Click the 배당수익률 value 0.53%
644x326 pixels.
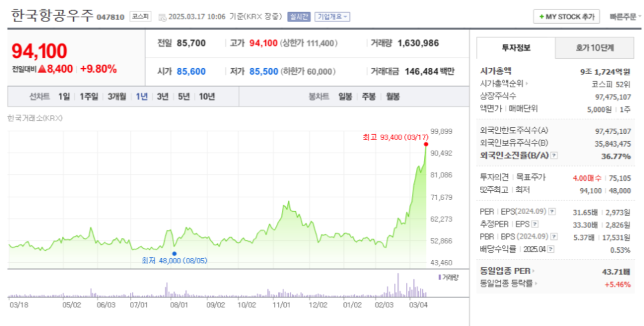point(621,250)
